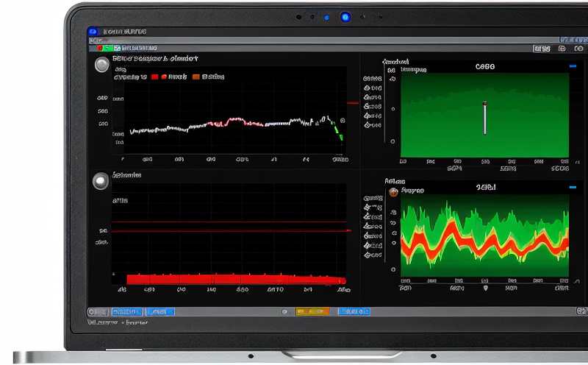Click the blue app icon in title bar

pos(93,32)
